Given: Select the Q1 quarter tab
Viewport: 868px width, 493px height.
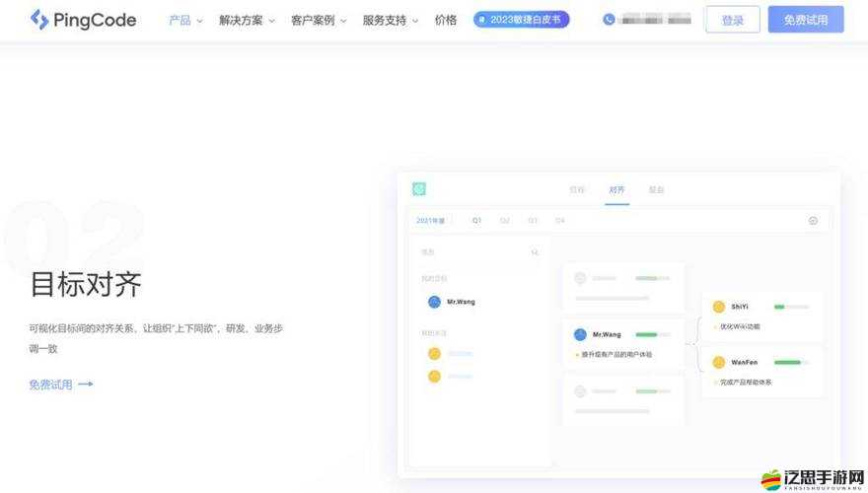Looking at the screenshot, I should 476,221.
